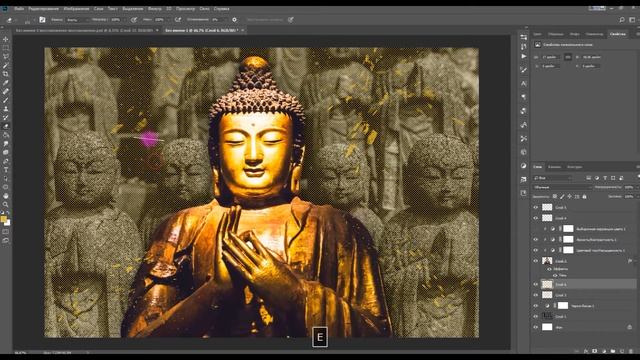Select the Move tool in the toolbar
Screen dimensions: 640x360
[x=6, y=39]
